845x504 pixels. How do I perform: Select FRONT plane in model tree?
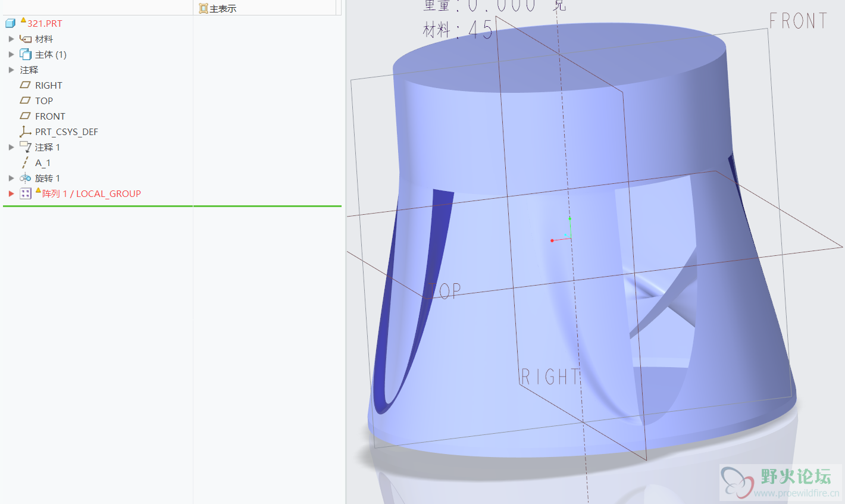pyautogui.click(x=50, y=117)
